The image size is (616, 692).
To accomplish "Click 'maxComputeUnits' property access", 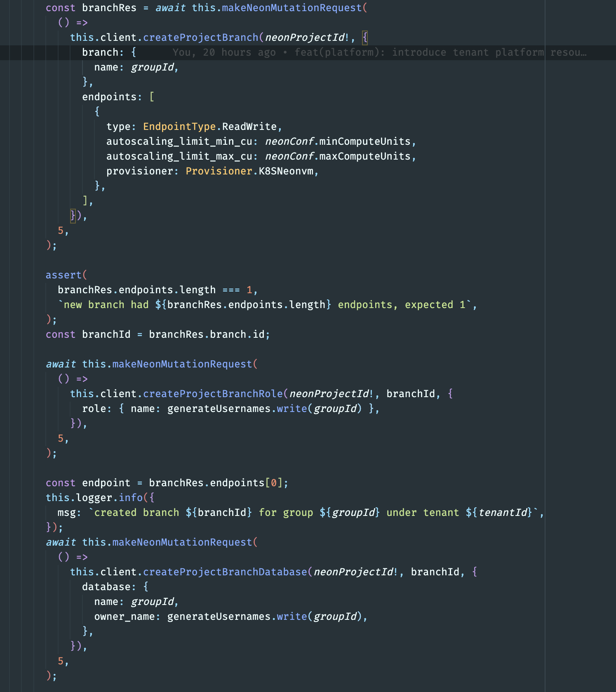I will point(365,156).
